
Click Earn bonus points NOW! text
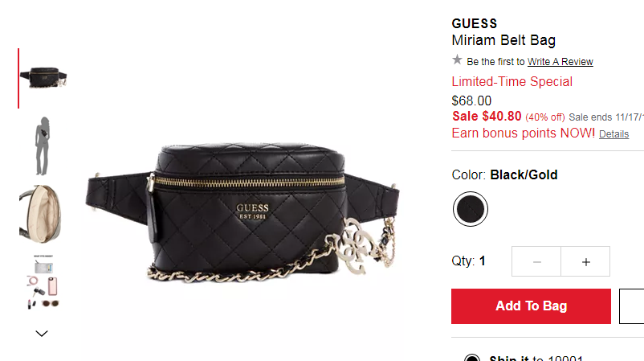524,133
